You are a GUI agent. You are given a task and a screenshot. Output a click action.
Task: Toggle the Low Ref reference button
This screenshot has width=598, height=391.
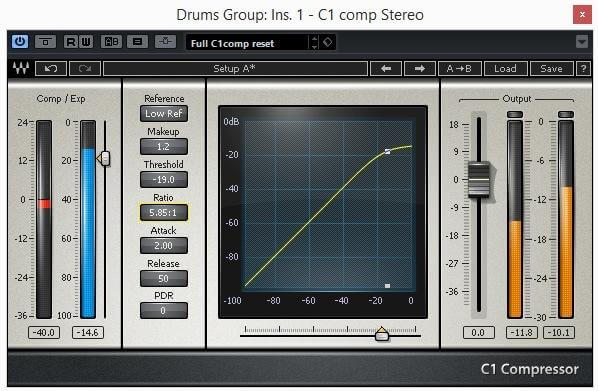(x=164, y=114)
